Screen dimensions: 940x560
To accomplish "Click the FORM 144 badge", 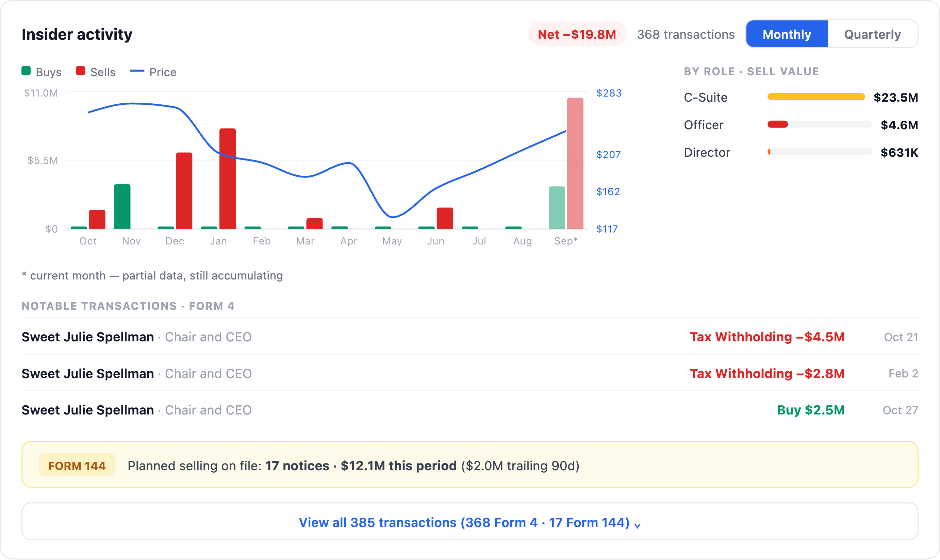I will point(77,465).
